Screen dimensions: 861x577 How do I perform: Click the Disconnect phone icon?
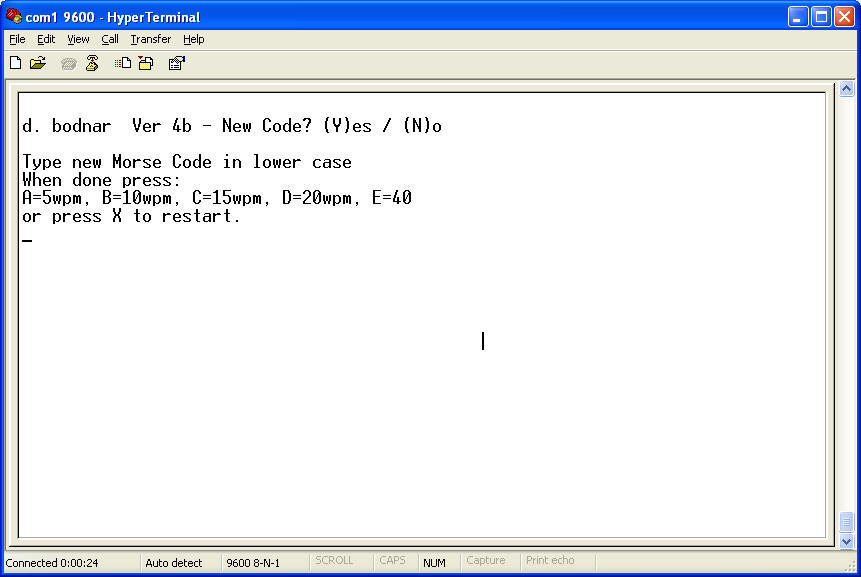[x=92, y=63]
